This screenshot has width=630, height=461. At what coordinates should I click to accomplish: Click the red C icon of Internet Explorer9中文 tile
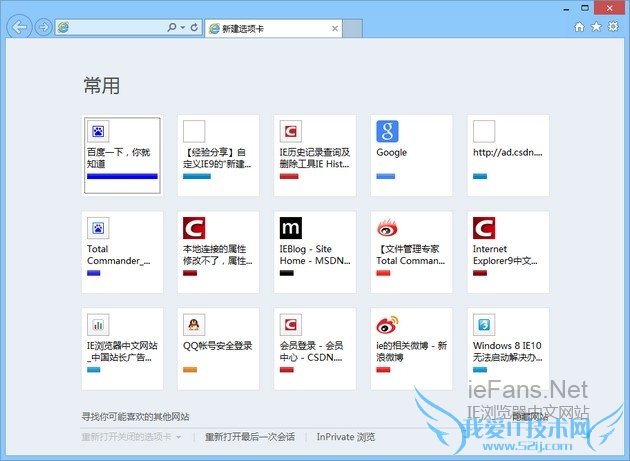484,228
